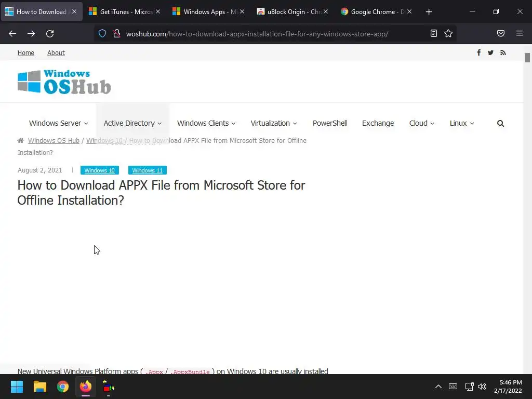Visit the Twitter profile icon
Viewport: 532px width, 399px height.
[490, 52]
